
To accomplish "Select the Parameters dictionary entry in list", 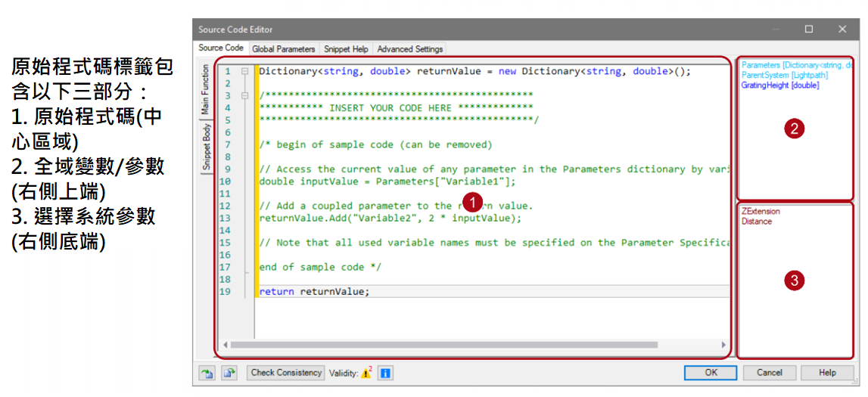I will [796, 65].
